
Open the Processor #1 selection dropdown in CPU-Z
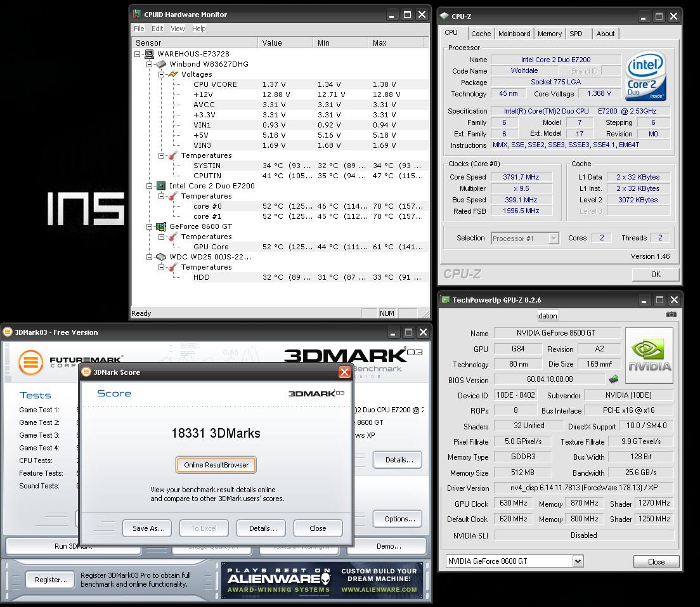click(554, 238)
